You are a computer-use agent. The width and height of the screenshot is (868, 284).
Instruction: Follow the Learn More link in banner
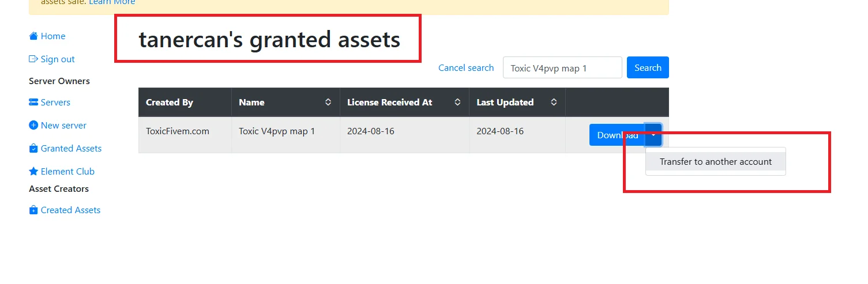tap(112, 2)
